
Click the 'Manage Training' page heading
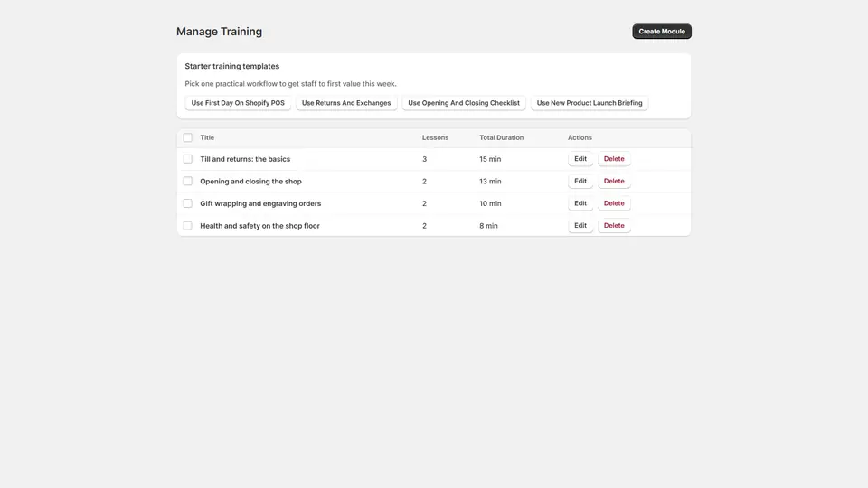pyautogui.click(x=219, y=32)
